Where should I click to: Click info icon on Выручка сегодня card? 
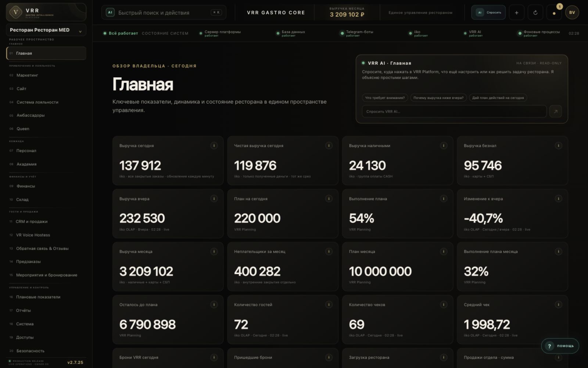tap(214, 146)
